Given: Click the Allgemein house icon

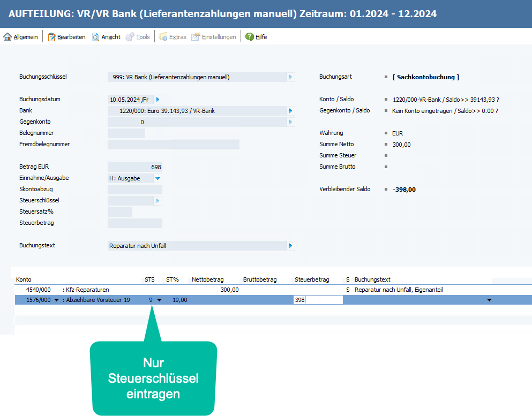Looking at the screenshot, I should [x=8, y=37].
